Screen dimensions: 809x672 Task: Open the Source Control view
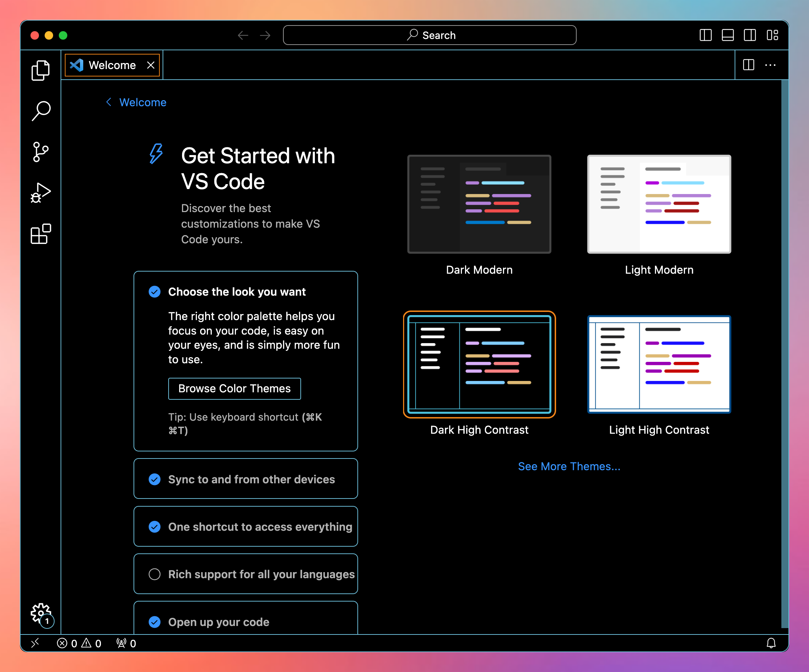[40, 152]
